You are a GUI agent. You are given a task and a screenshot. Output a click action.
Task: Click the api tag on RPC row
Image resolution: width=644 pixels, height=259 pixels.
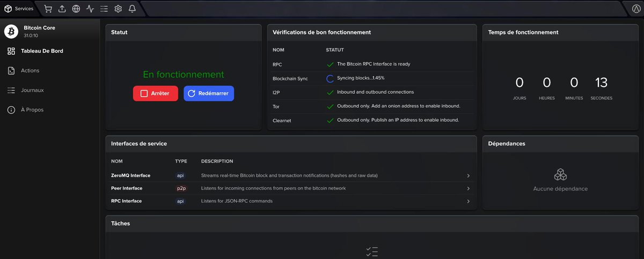[180, 201]
